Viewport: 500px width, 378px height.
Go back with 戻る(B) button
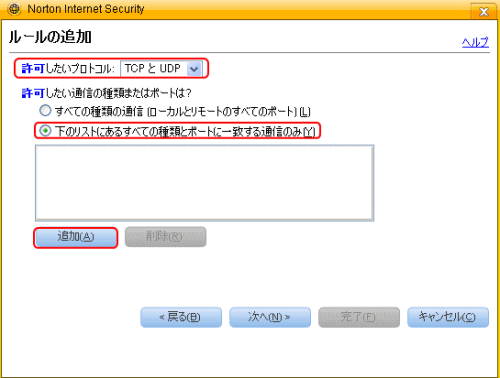[x=181, y=317]
